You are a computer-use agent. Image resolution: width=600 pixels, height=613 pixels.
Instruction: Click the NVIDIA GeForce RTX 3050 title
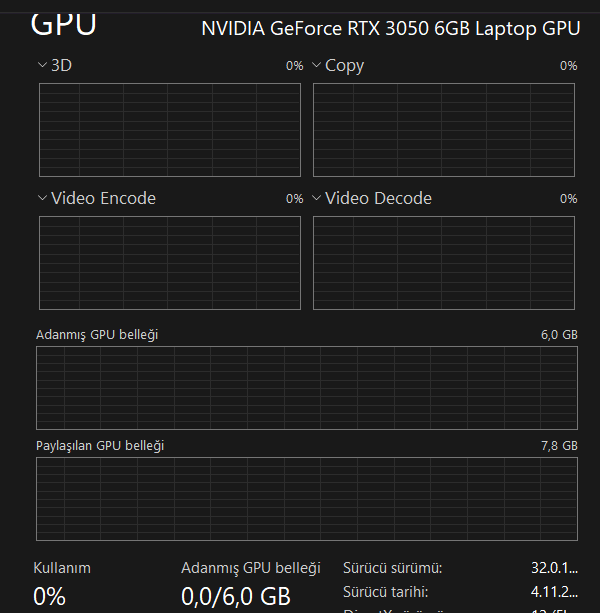pyautogui.click(x=390, y=28)
